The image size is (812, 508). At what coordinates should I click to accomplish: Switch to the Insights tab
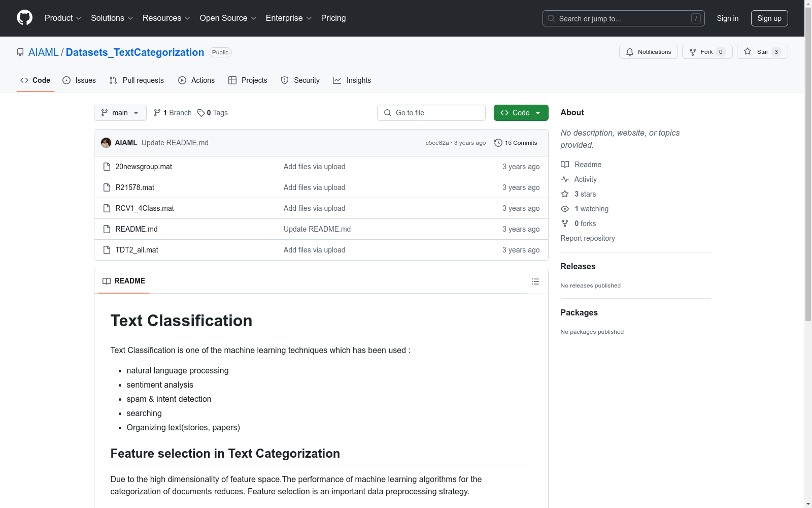[352, 80]
